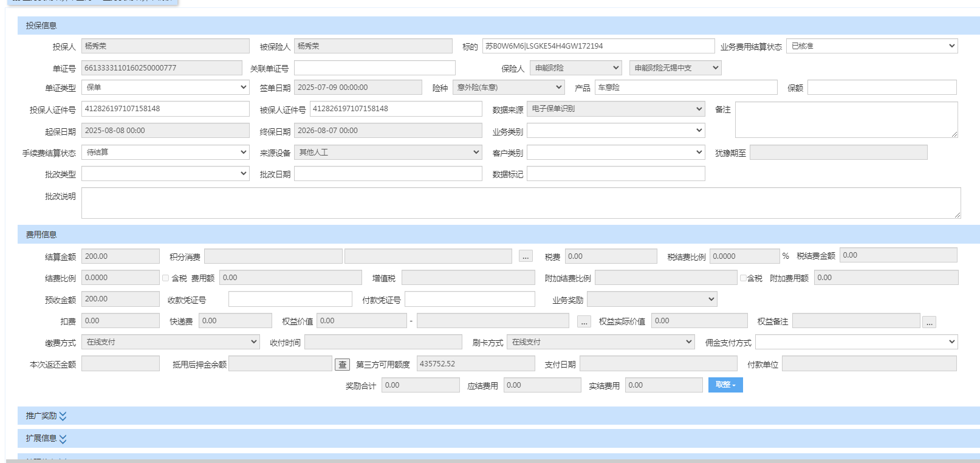Open the 来源设备 其他人工 dropdown
The image size is (980, 463).
point(388,153)
